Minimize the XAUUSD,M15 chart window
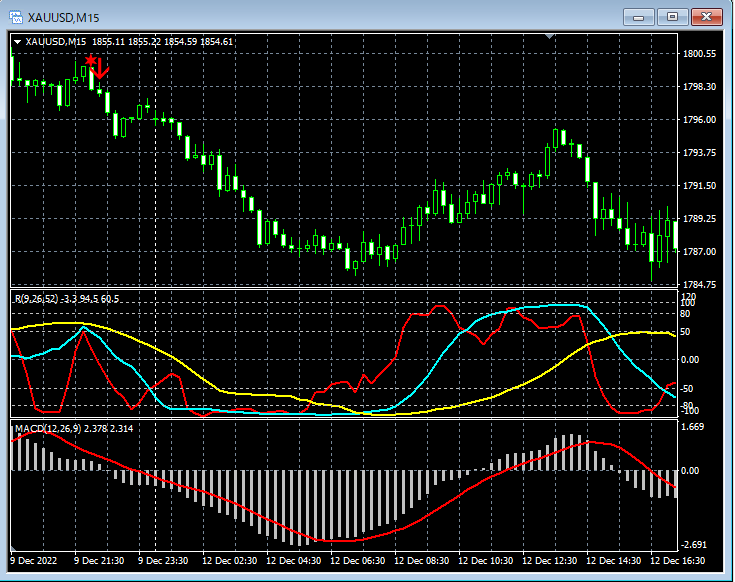735x582 pixels. tap(640, 16)
